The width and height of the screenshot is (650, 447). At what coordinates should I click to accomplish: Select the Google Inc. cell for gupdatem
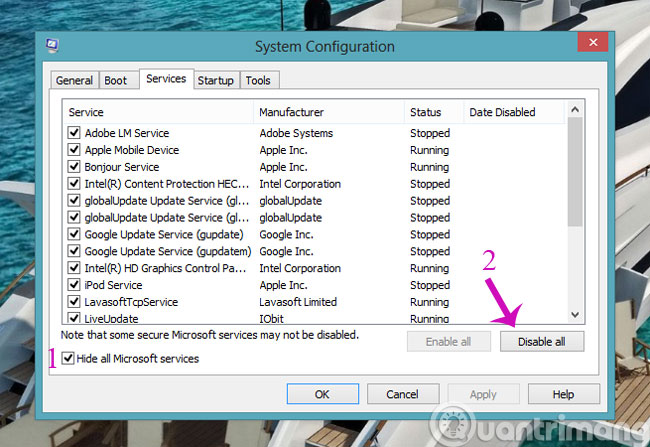[x=286, y=251]
